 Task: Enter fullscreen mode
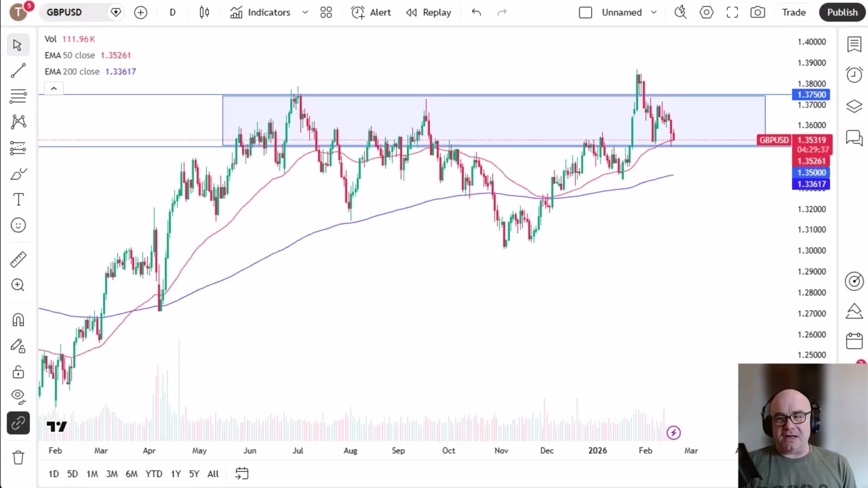click(732, 12)
